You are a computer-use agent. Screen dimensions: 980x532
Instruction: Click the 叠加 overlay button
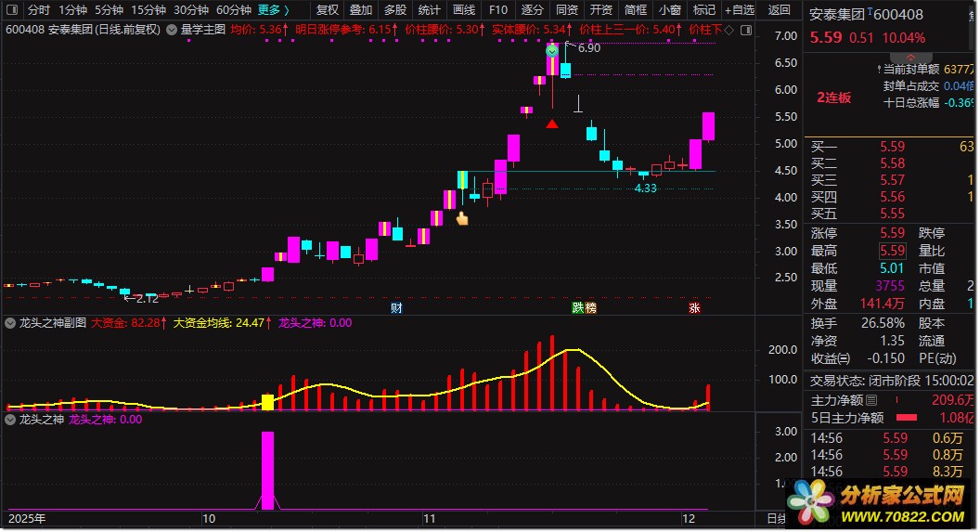click(x=361, y=10)
